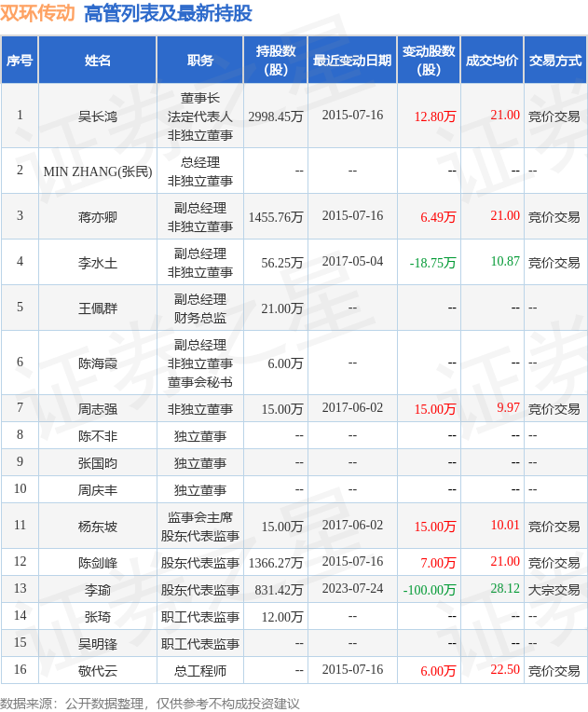Click the shareholding value 831.42万
This screenshot has height=712, width=588.
click(x=279, y=590)
